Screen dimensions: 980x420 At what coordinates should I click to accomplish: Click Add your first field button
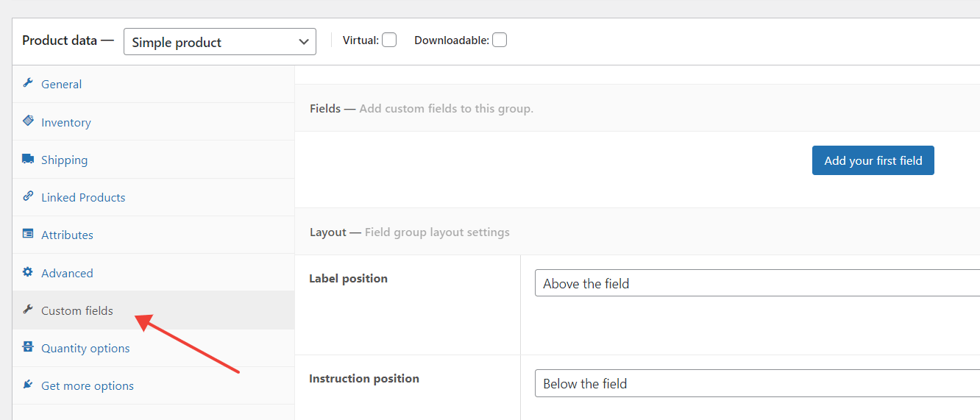pos(873,160)
